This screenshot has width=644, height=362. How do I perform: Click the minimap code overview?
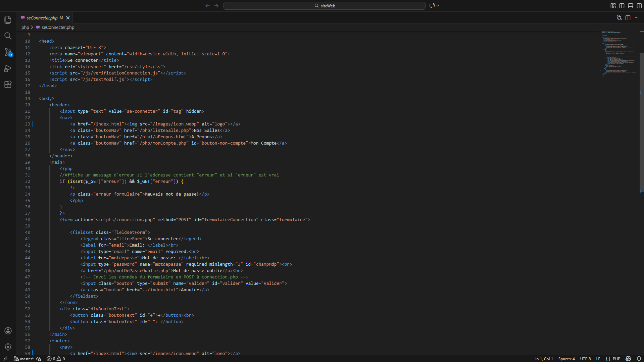[619, 54]
